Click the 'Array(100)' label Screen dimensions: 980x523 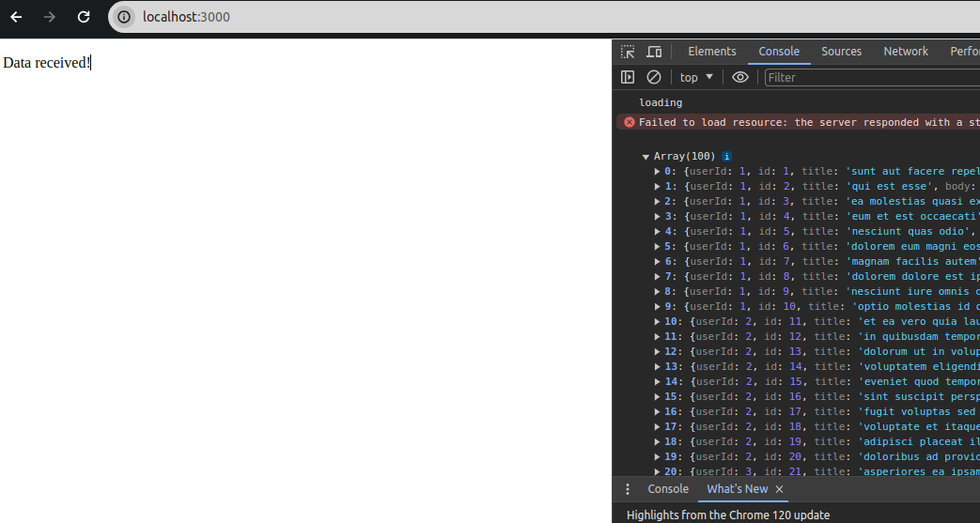[x=684, y=156]
